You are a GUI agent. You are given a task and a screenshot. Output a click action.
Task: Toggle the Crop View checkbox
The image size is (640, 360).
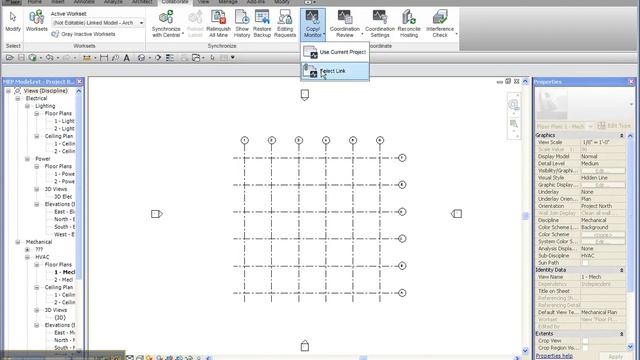pyautogui.click(x=585, y=341)
